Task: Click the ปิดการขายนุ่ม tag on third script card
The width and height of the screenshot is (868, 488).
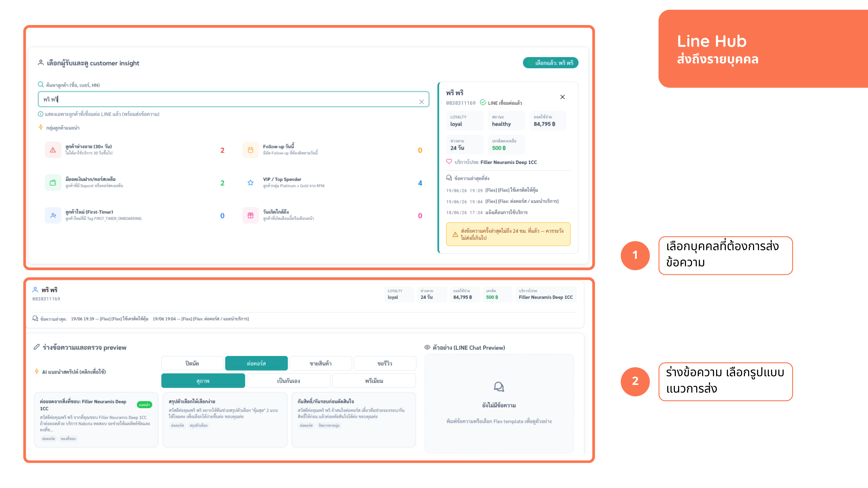Action: (x=329, y=425)
